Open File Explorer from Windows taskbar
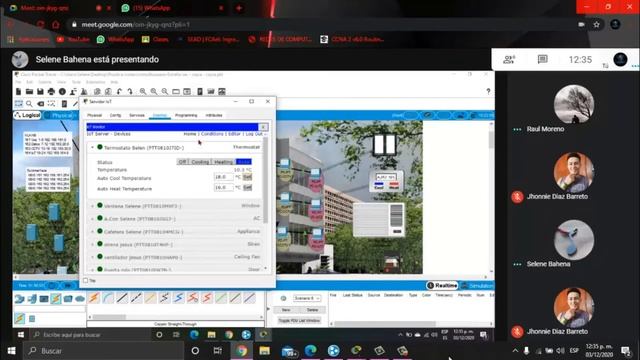640x360 pixels. 264,351
